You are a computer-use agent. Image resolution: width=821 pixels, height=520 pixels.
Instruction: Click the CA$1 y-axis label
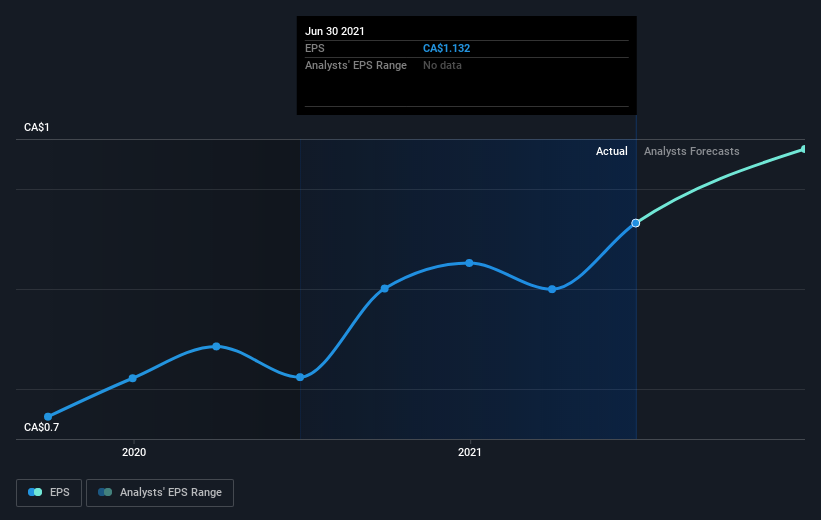click(37, 127)
